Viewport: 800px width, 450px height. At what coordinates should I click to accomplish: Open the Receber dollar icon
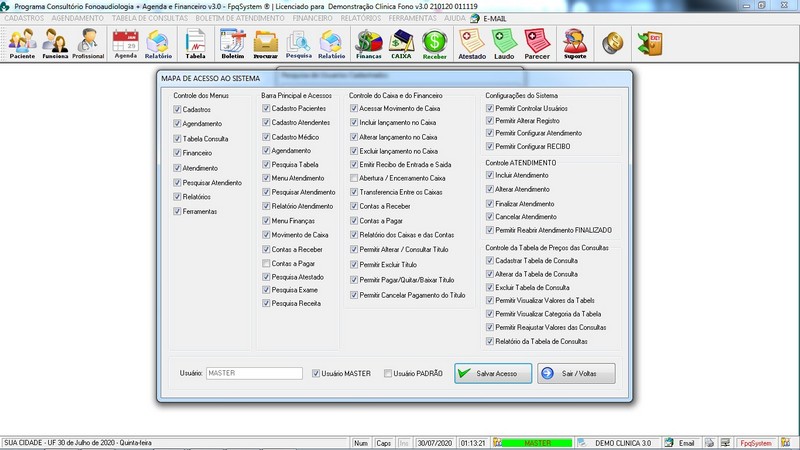435,44
